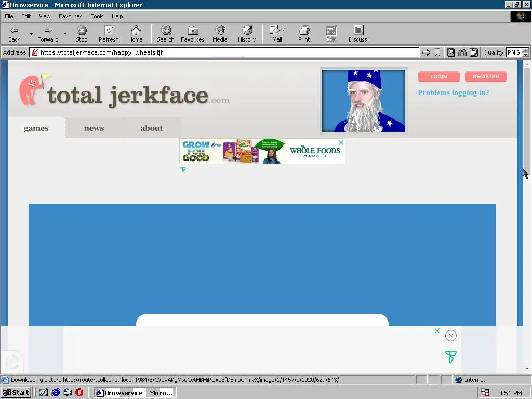Click the small blue X on bottom ad

437,330
